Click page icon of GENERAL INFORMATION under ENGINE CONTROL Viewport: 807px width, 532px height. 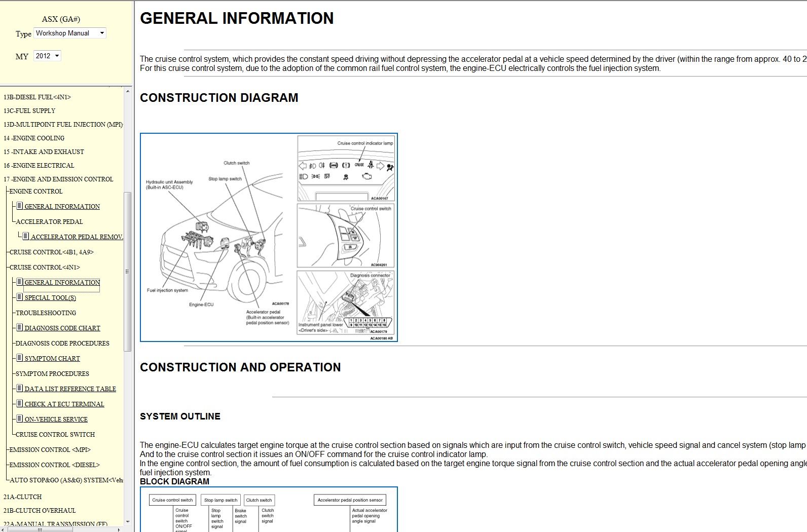tap(19, 206)
